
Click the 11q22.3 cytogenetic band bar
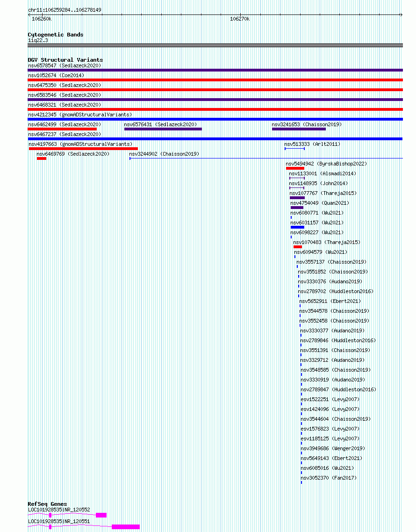click(215, 45)
